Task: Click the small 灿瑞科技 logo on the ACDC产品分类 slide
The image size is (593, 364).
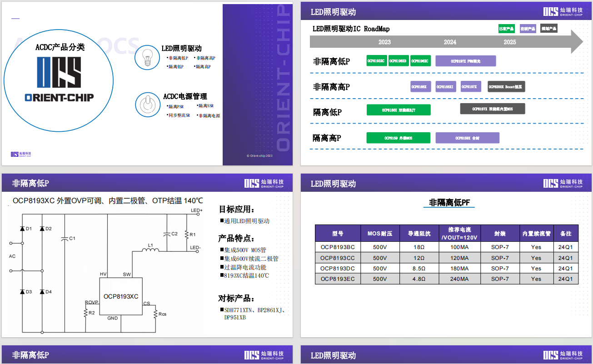Action: pyautogui.click(x=21, y=155)
